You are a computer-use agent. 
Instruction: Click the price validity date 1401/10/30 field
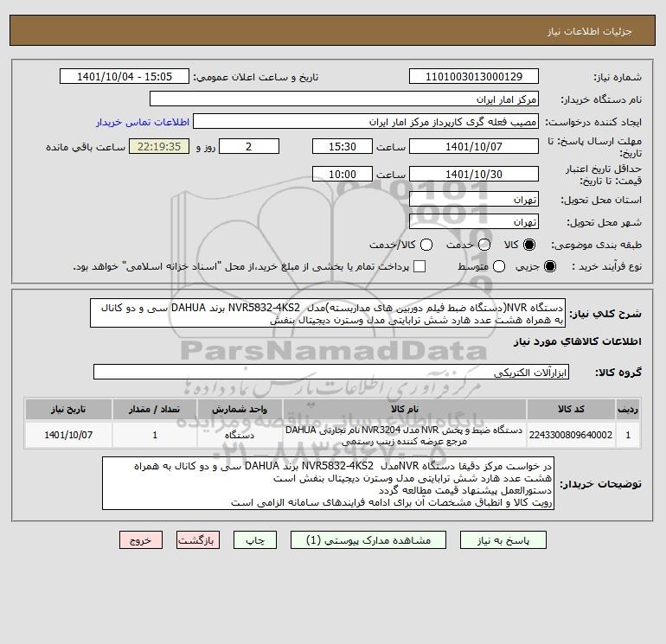pos(474,174)
